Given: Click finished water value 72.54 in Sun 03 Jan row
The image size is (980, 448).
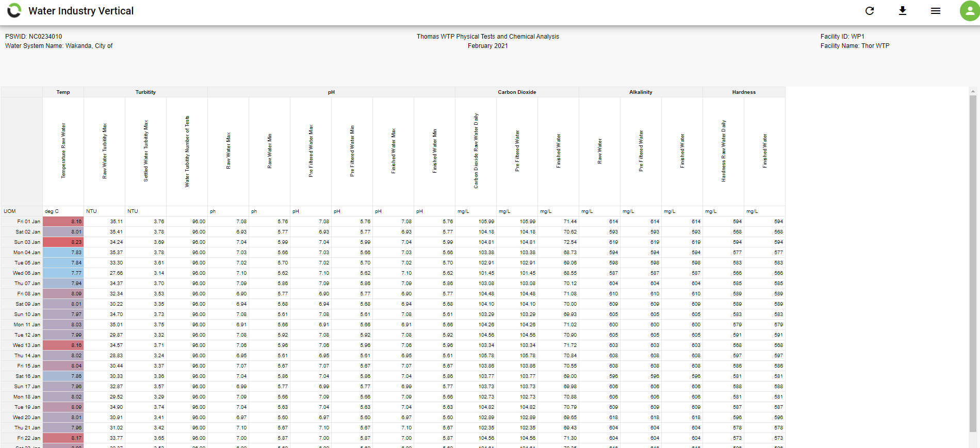Looking at the screenshot, I should pos(559,242).
